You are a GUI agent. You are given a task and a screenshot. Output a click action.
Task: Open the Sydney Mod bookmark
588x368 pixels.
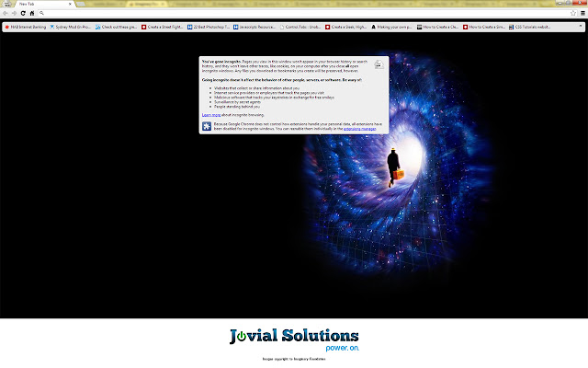pyautogui.click(x=71, y=27)
